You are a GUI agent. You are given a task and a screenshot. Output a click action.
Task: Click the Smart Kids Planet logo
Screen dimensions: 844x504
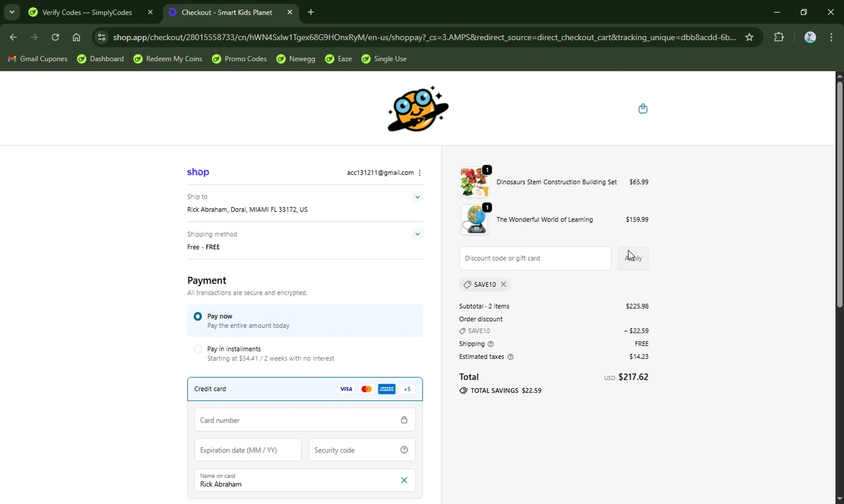[x=418, y=109]
